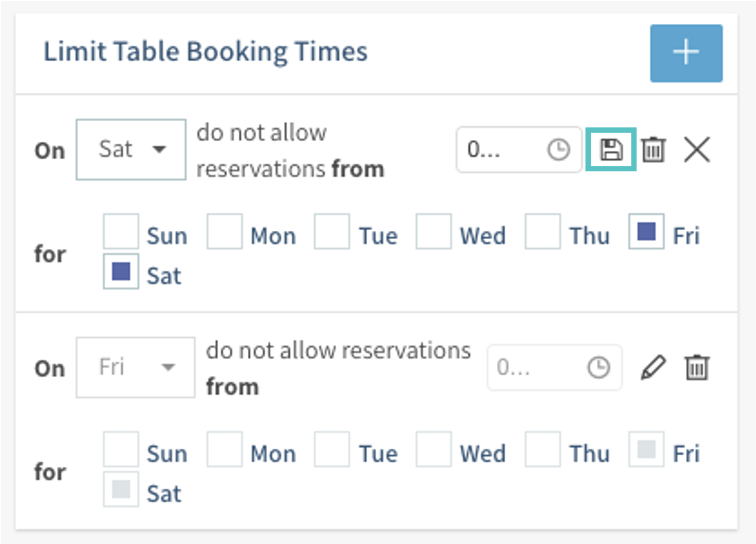Open time picker clock in Sat rule

pyautogui.click(x=558, y=150)
